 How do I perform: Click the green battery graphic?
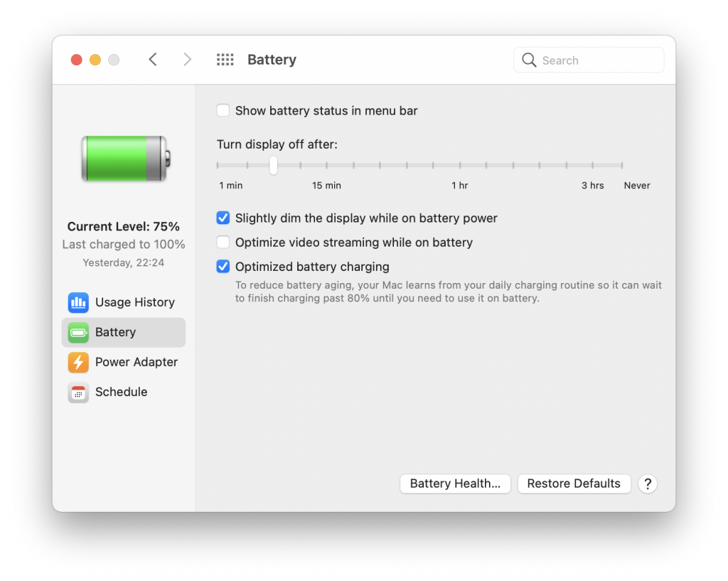coord(124,159)
